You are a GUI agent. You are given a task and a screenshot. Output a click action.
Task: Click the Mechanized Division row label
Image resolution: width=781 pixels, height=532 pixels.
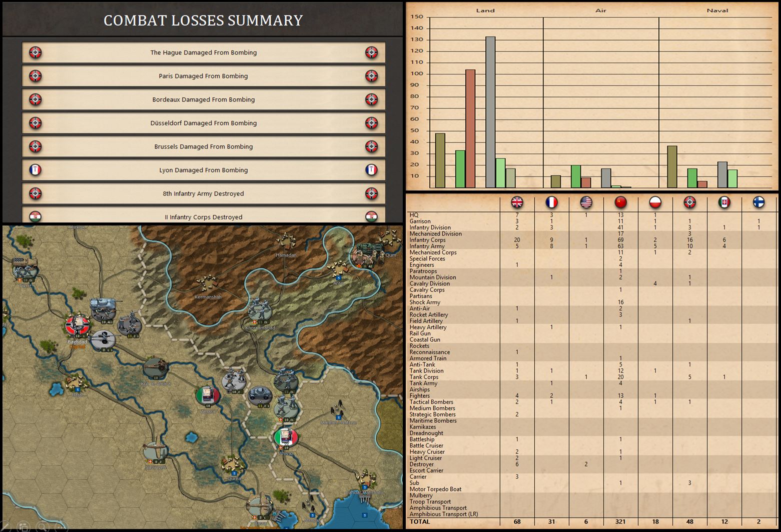click(x=435, y=233)
